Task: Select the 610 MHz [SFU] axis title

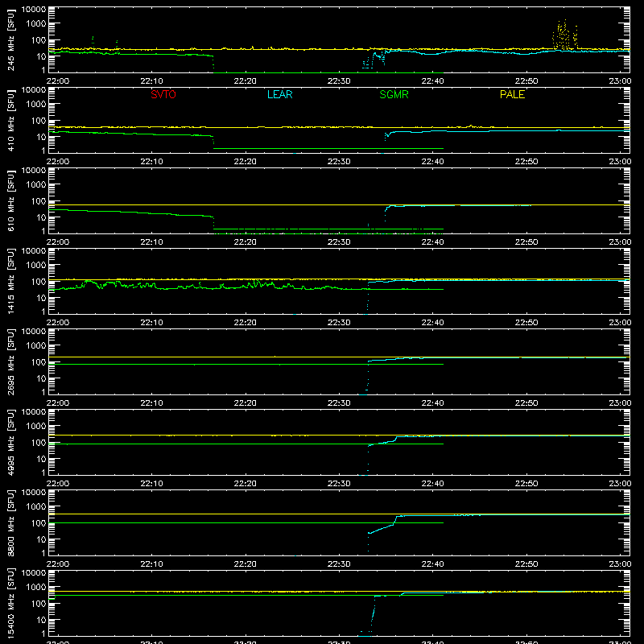Action: [10, 201]
